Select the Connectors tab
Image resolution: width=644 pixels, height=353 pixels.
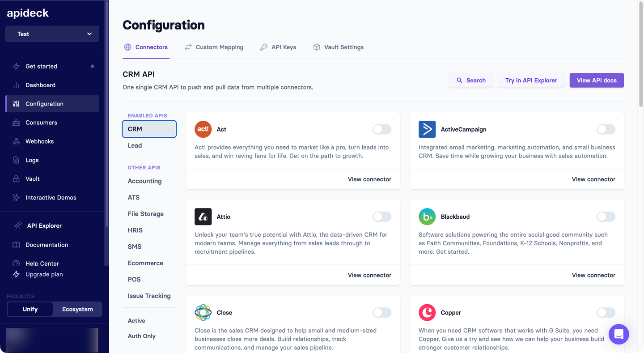(146, 47)
